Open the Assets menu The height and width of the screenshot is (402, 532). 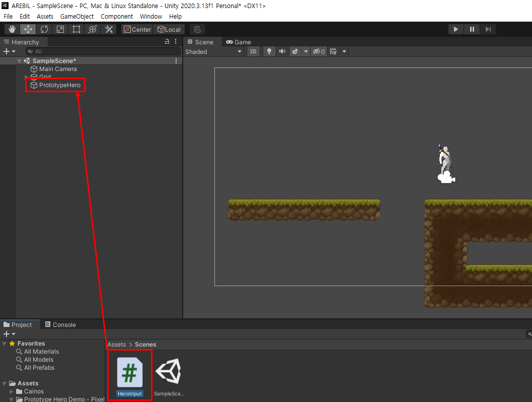point(45,16)
